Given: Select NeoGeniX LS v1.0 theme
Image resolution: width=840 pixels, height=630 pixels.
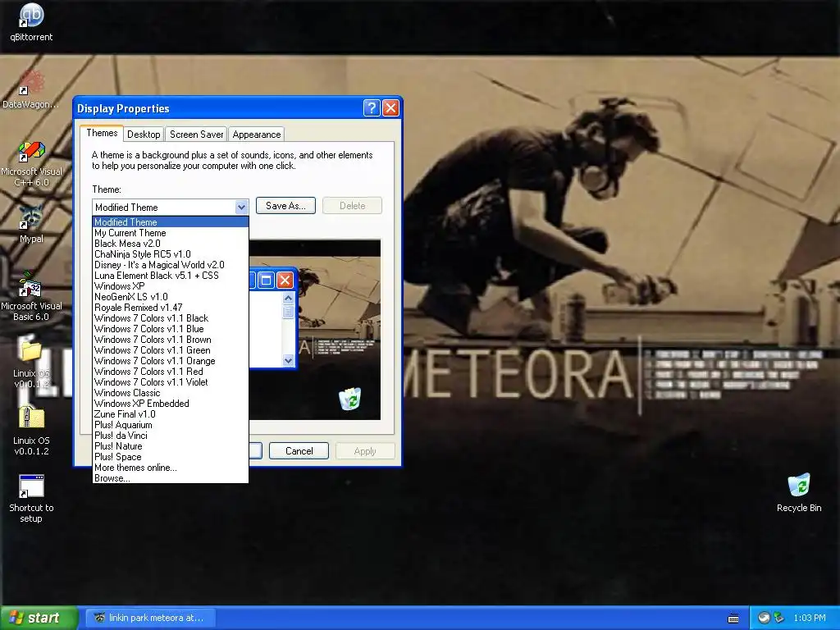Looking at the screenshot, I should click(x=171, y=297).
